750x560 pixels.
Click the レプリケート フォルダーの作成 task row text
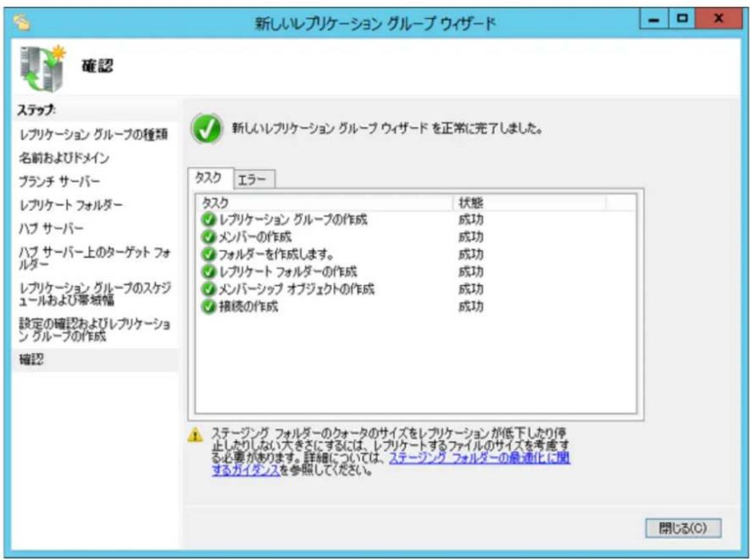tap(287, 271)
